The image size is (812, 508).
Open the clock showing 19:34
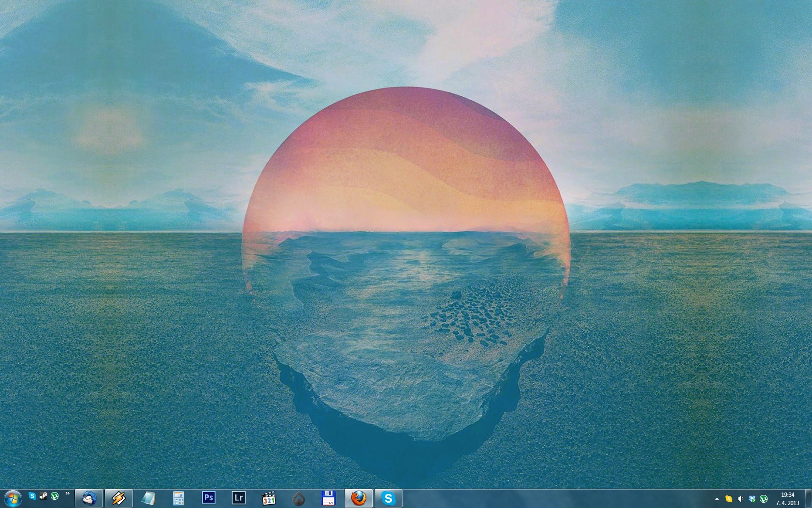788,499
